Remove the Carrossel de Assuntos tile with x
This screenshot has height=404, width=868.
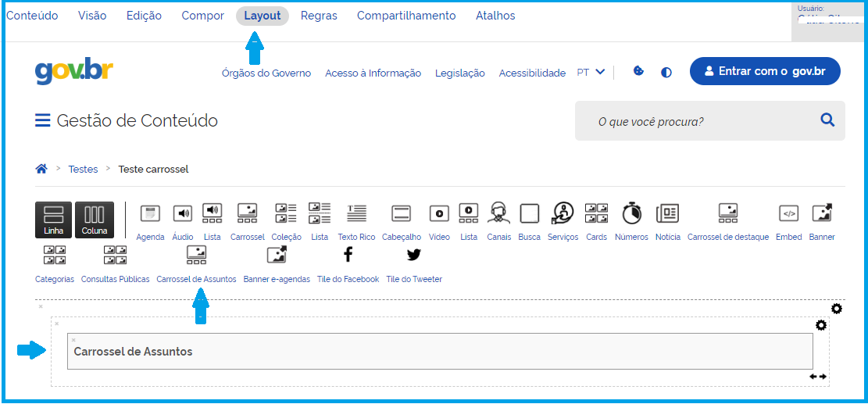coord(73,340)
